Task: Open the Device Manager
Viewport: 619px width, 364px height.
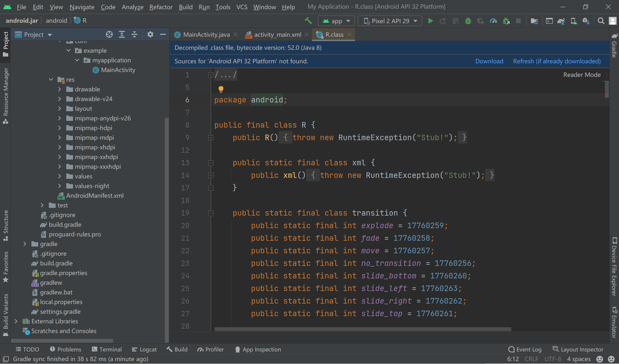Action: click(x=574, y=21)
